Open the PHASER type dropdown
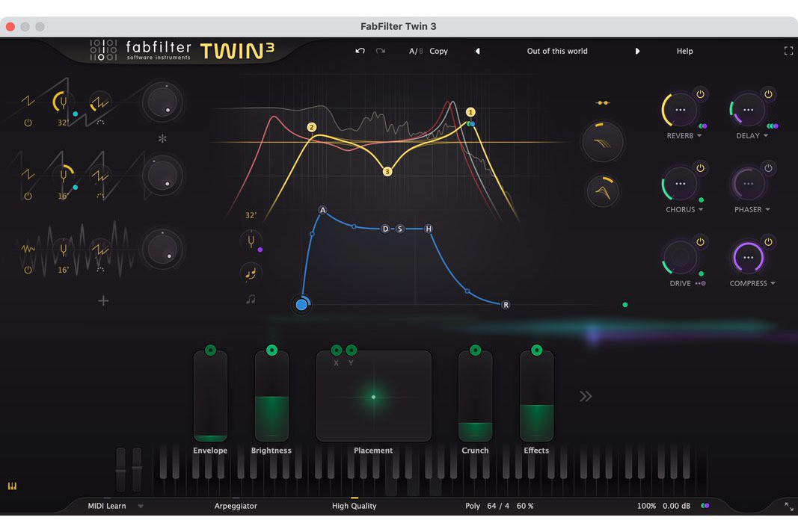Viewport: 798px width, 532px height. pos(752,209)
